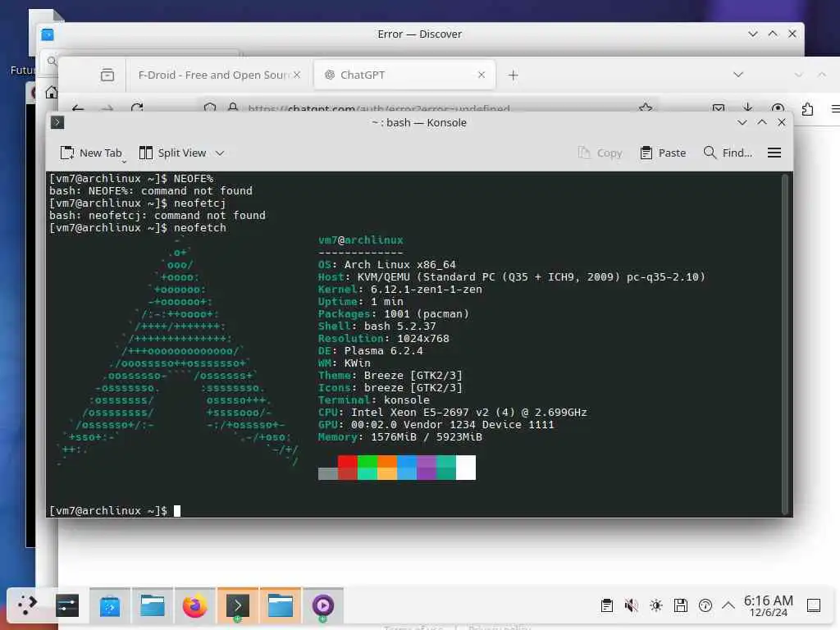Switch to Firefox in the taskbar
This screenshot has height=630, width=840.
[x=195, y=606]
